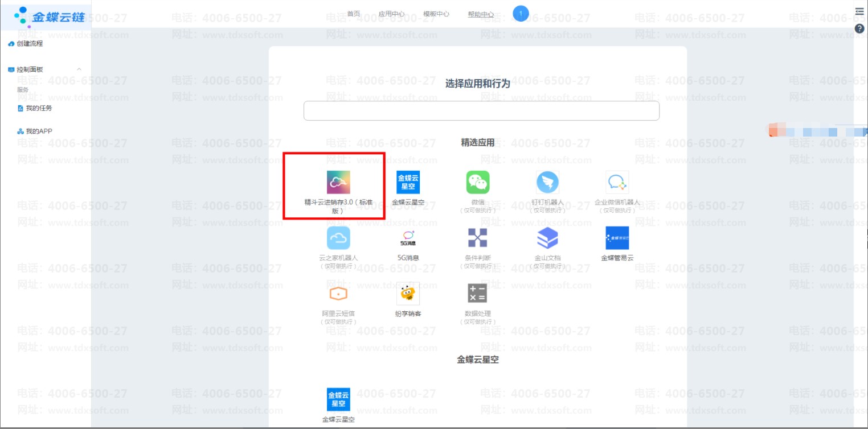This screenshot has height=429, width=868.
Task: Open the 首页 navigation tab
Action: click(354, 14)
